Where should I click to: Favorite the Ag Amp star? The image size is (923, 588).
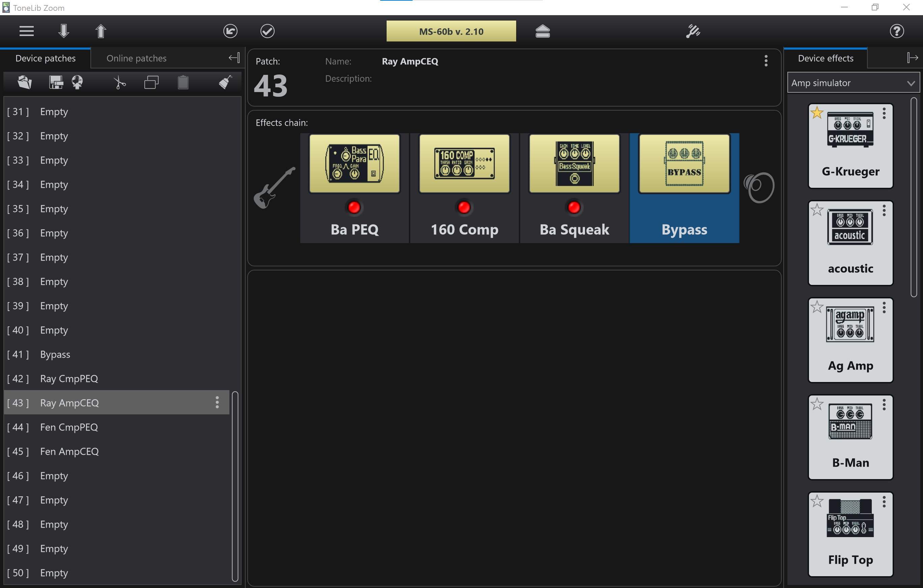coord(817,307)
